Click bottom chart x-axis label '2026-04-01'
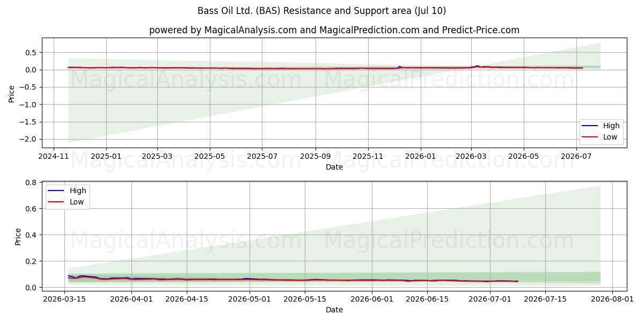 pos(131,298)
